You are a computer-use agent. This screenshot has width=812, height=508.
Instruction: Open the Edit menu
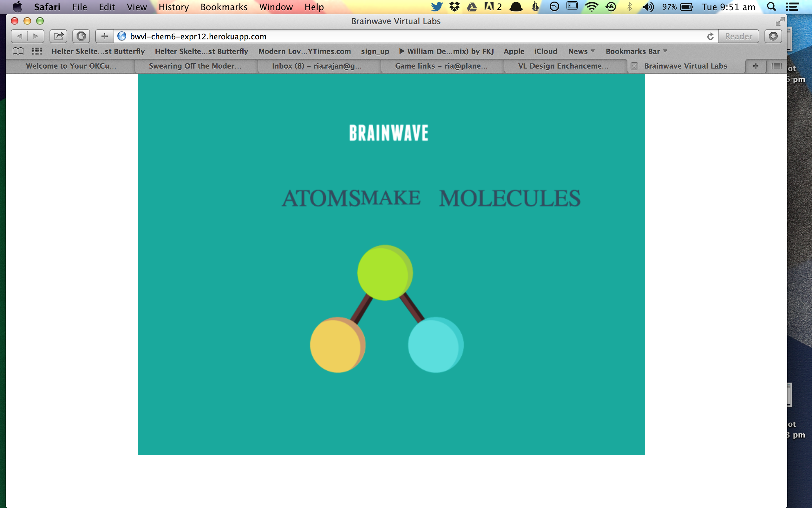coord(107,7)
